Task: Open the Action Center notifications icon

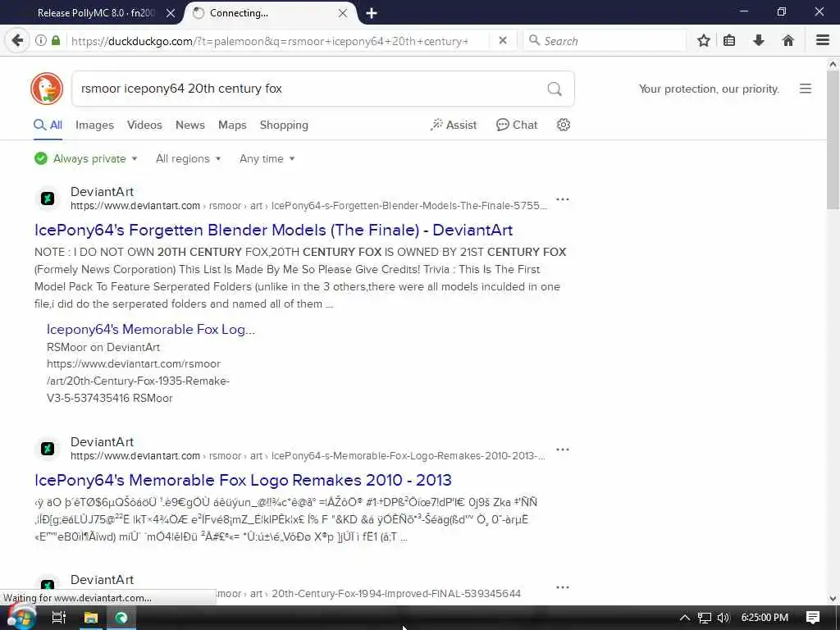Action: 813,618
